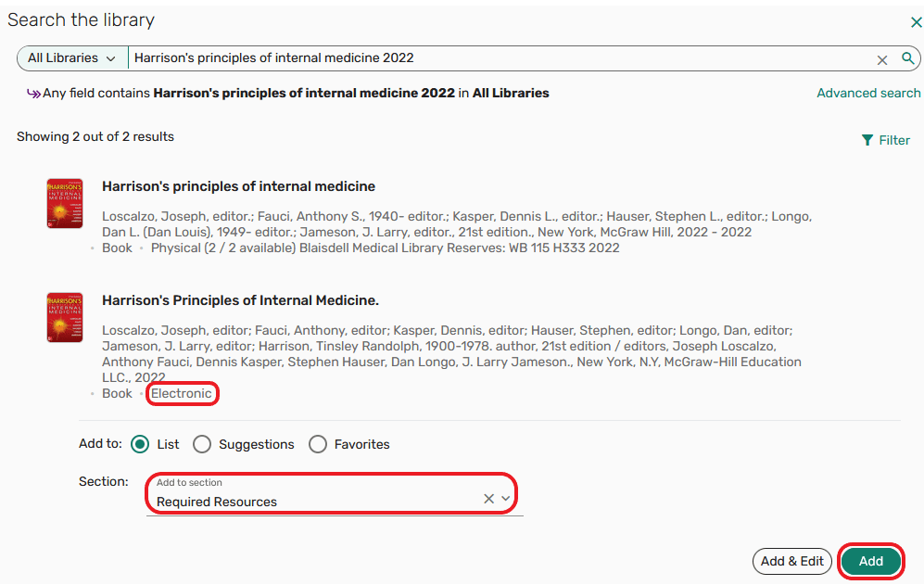Select the Suggestions radio button

click(x=202, y=444)
